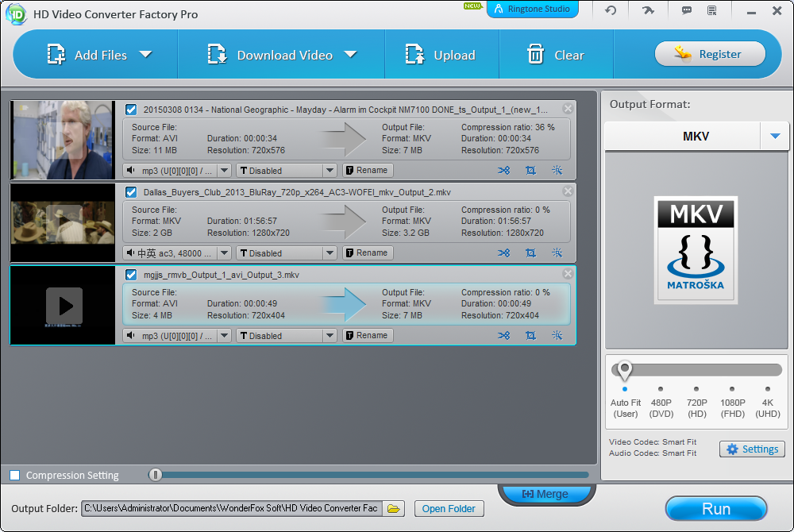Click the Register button

(710, 54)
